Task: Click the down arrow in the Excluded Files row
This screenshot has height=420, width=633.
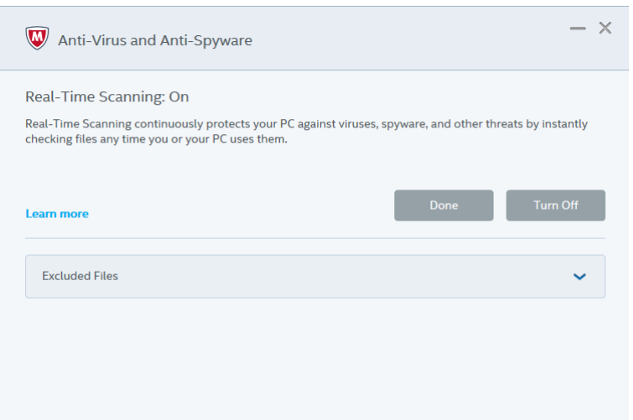Action: [x=579, y=277]
